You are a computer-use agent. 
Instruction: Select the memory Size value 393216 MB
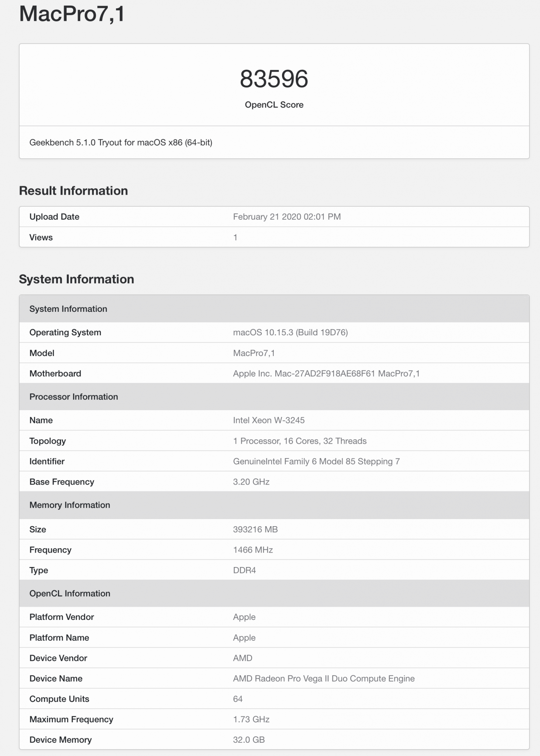coord(255,529)
